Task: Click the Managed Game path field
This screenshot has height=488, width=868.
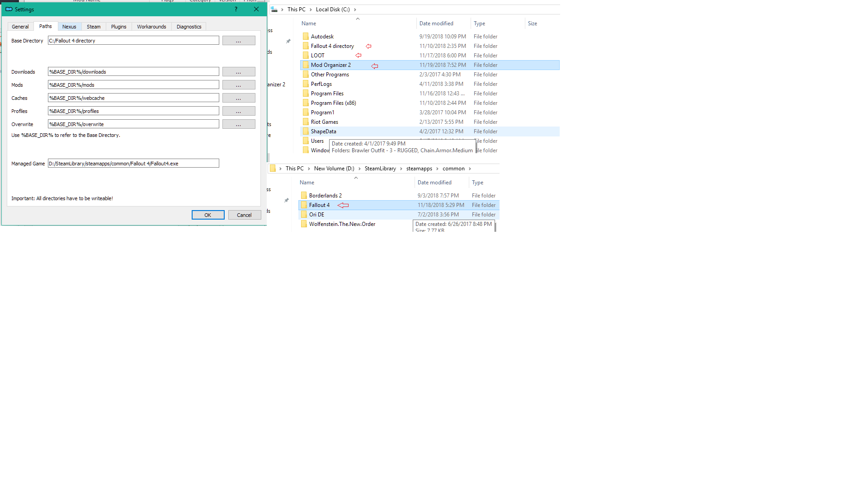Action: [133, 164]
